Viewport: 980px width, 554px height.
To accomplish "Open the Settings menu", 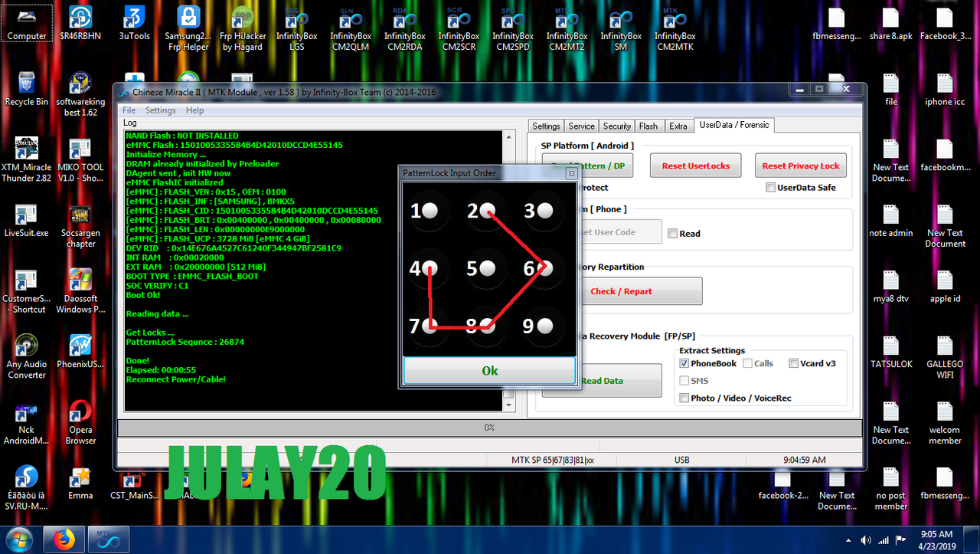I will tap(161, 110).
